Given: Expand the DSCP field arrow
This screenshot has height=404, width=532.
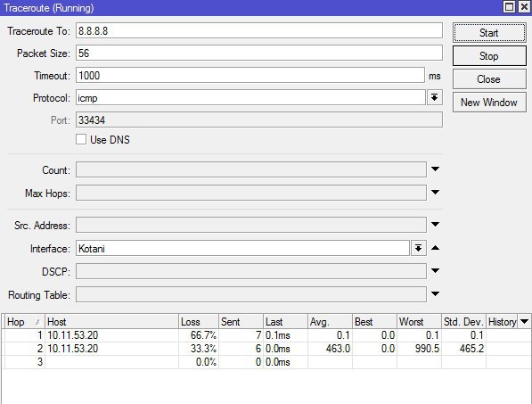Looking at the screenshot, I should 435,271.
